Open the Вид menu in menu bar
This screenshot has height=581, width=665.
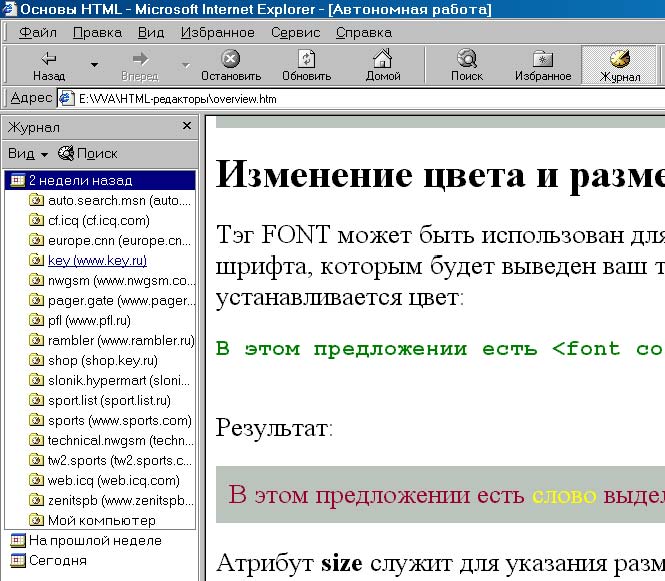pos(151,33)
